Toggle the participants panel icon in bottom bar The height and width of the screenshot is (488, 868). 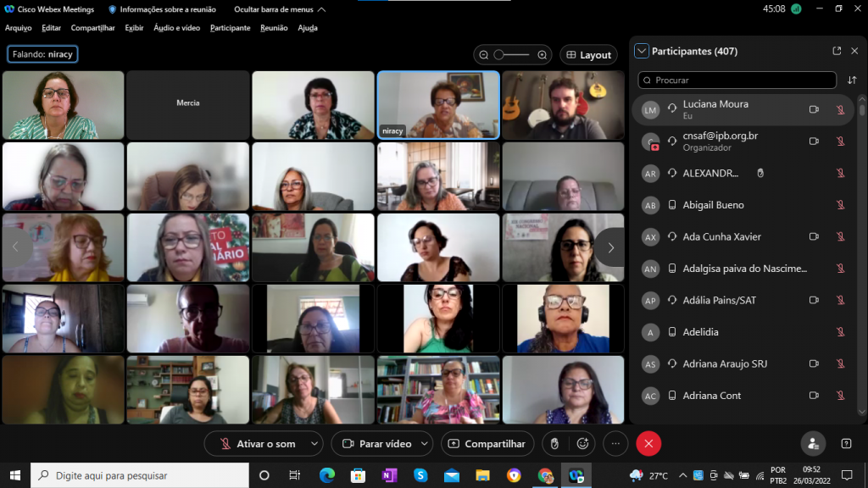[x=813, y=443]
